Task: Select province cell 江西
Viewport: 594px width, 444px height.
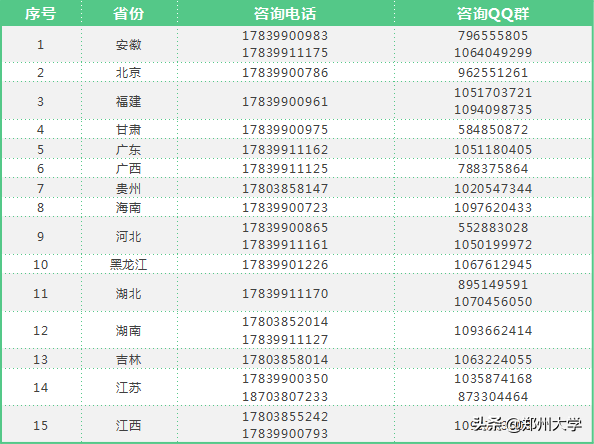Action: 128,425
